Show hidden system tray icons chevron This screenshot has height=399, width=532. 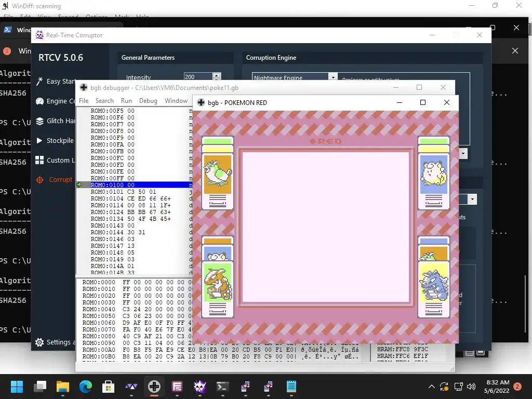pos(432,387)
